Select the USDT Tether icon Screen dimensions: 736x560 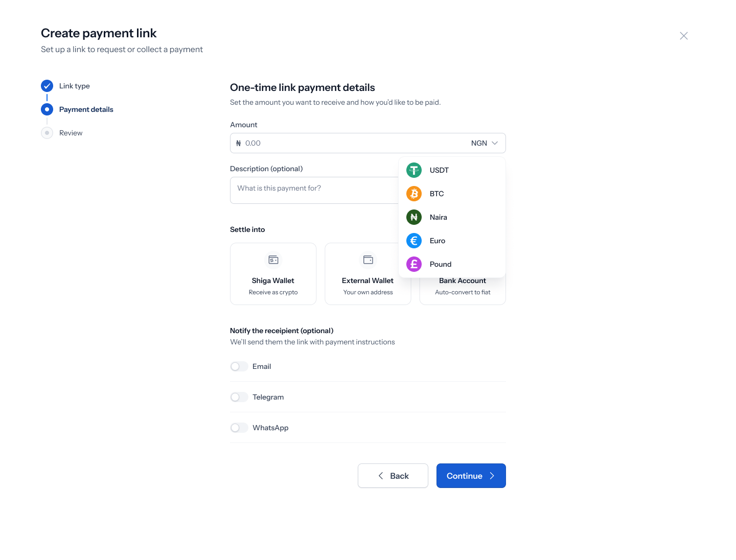[414, 170]
